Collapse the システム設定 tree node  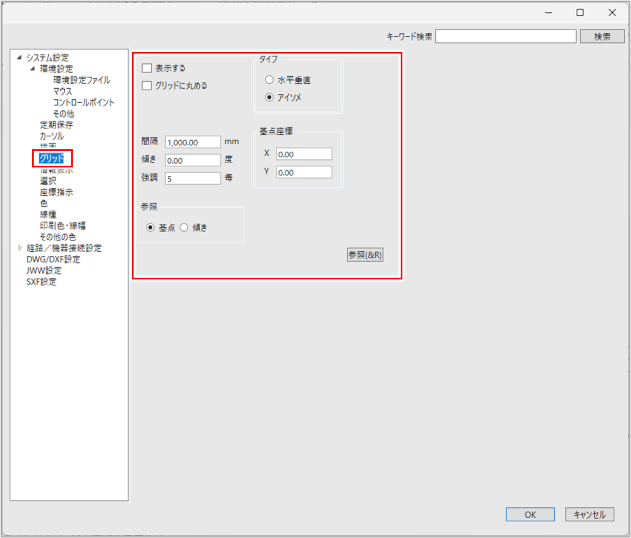click(19, 58)
